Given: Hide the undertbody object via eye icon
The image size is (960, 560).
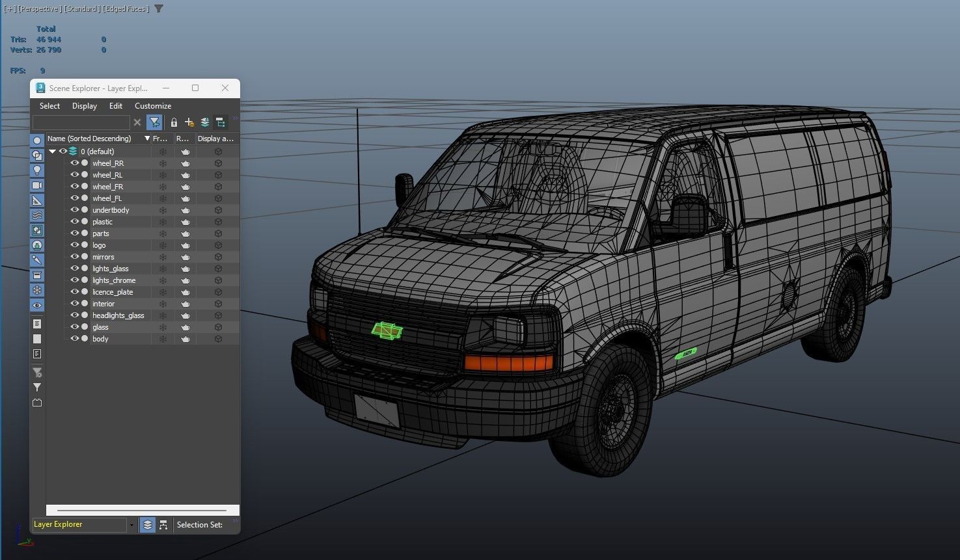Looking at the screenshot, I should 75,210.
